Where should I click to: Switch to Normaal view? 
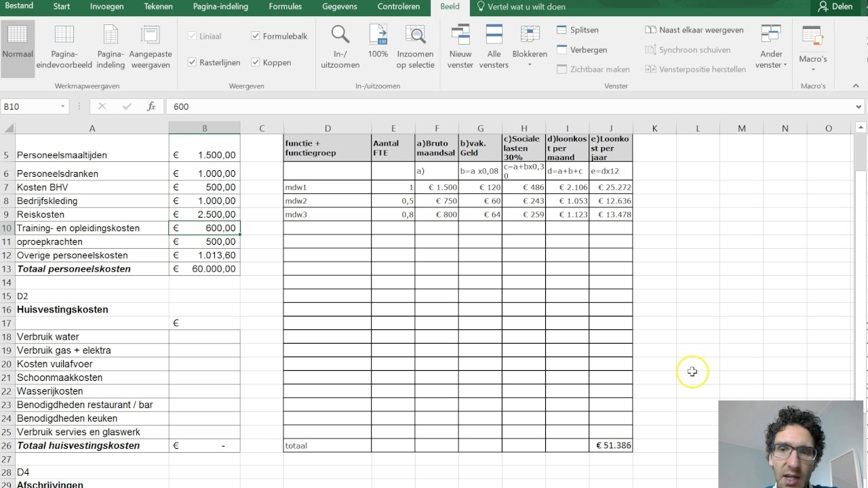(18, 47)
